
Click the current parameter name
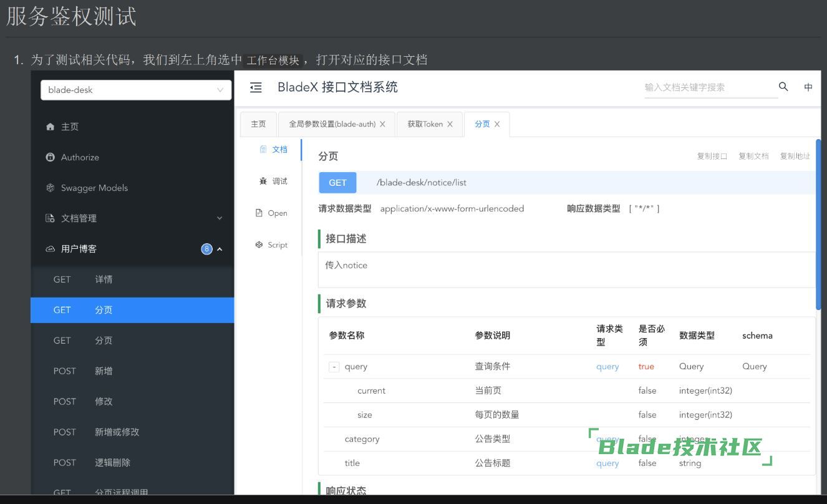(371, 391)
